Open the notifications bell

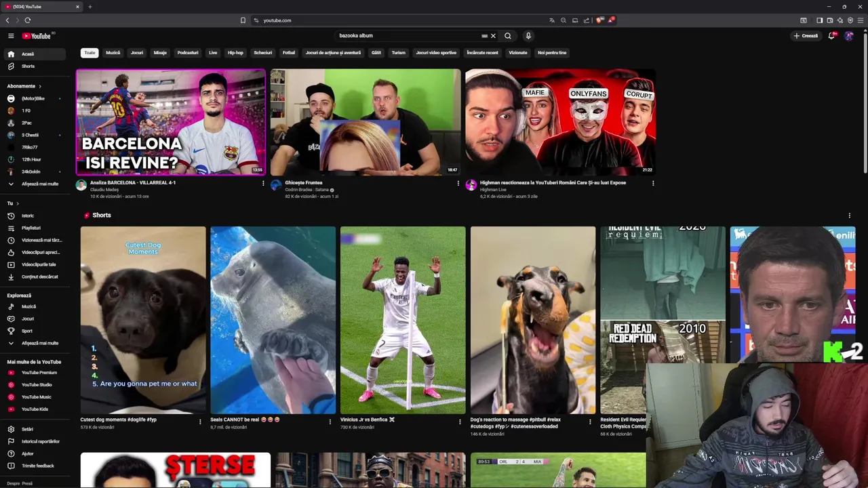tap(831, 36)
